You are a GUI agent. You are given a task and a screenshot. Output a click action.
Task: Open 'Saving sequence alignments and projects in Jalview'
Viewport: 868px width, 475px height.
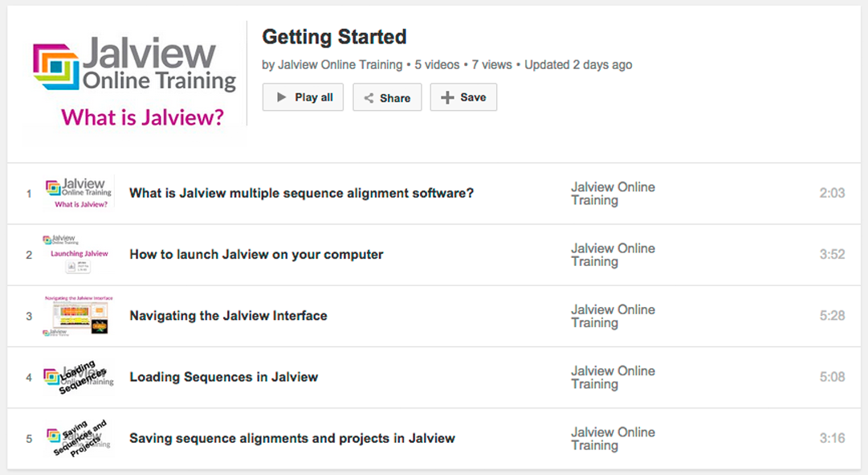tap(292, 438)
